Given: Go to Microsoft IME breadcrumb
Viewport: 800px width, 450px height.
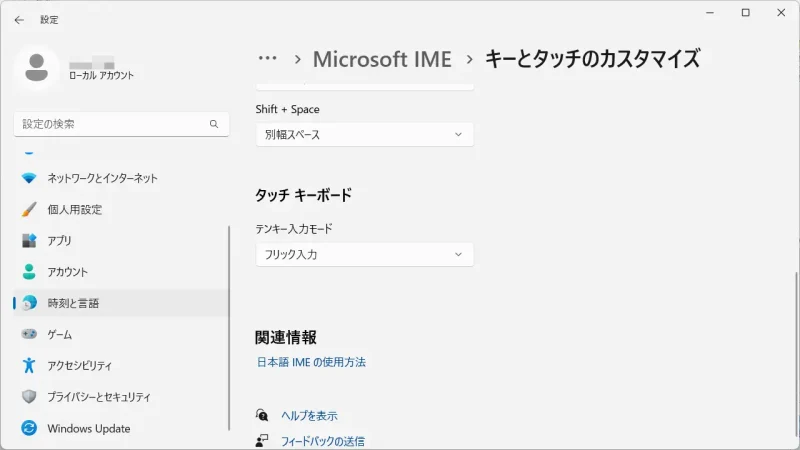Looking at the screenshot, I should (x=382, y=59).
